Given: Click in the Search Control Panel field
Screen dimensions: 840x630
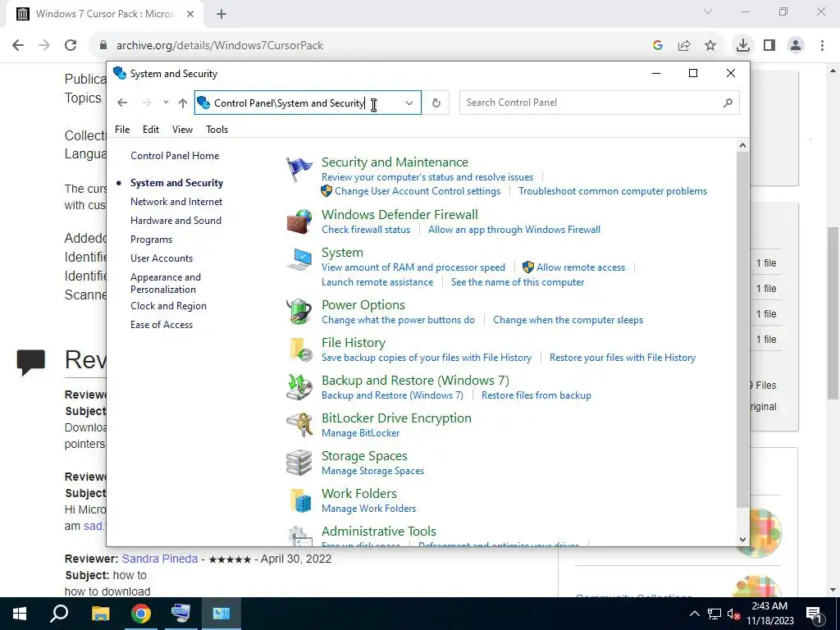Looking at the screenshot, I should click(x=600, y=103).
